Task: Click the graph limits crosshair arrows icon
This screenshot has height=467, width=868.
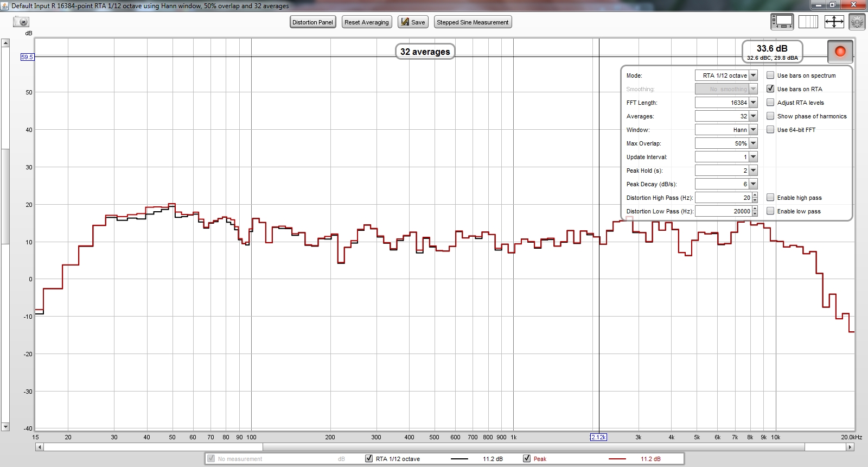Action: coord(834,22)
